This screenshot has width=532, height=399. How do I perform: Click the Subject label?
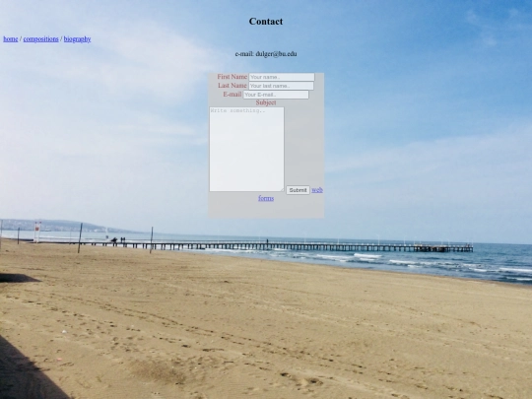(266, 102)
